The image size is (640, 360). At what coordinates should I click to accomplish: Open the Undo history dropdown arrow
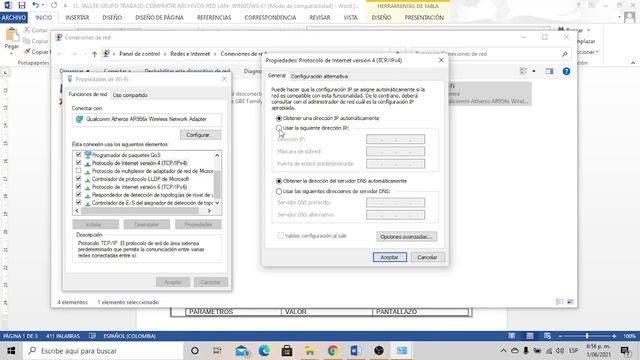pos(43,5)
